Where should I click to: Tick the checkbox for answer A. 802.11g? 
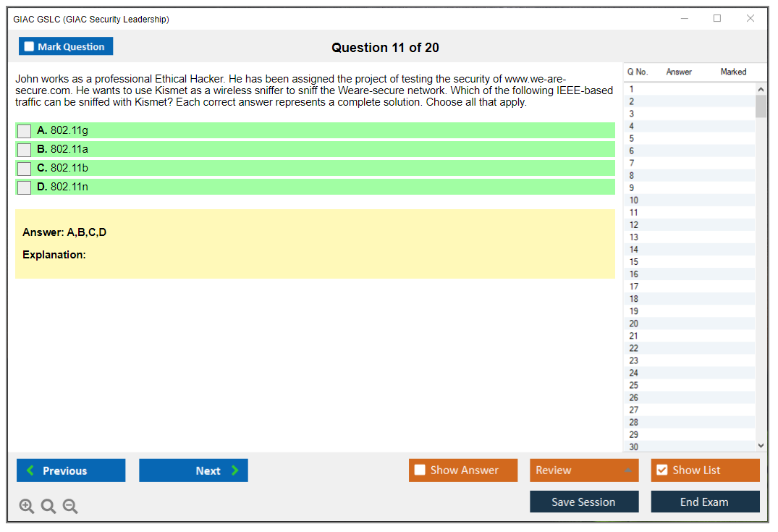coord(25,131)
